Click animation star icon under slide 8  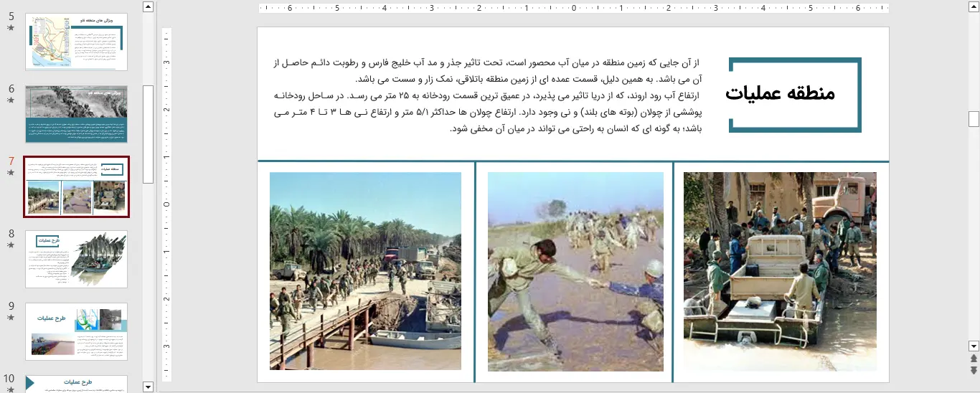[x=10, y=245]
